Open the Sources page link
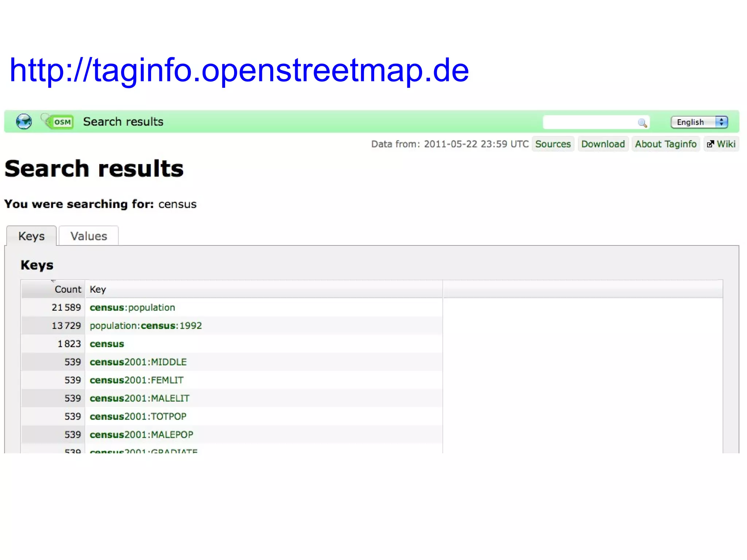 (x=553, y=144)
